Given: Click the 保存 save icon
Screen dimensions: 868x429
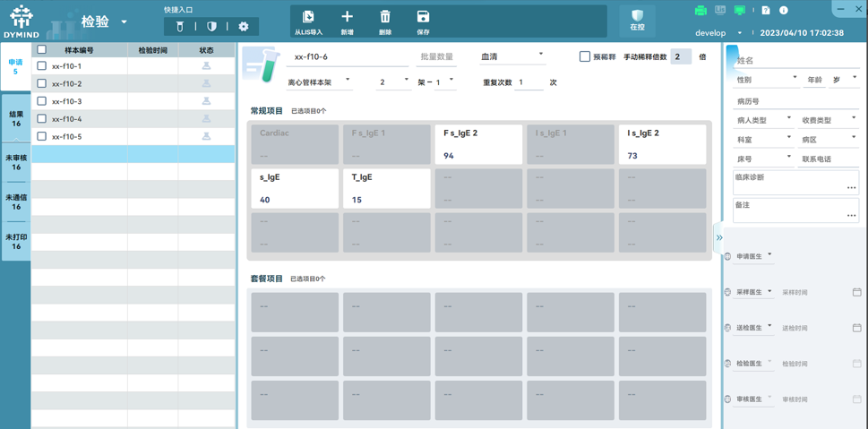Looking at the screenshot, I should pyautogui.click(x=423, y=17).
